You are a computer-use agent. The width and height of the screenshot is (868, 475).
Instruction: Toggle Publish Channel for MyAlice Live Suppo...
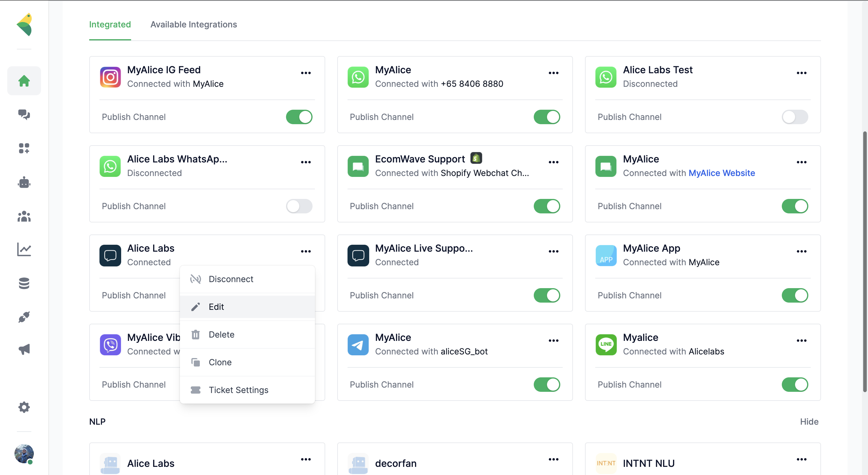pos(546,295)
